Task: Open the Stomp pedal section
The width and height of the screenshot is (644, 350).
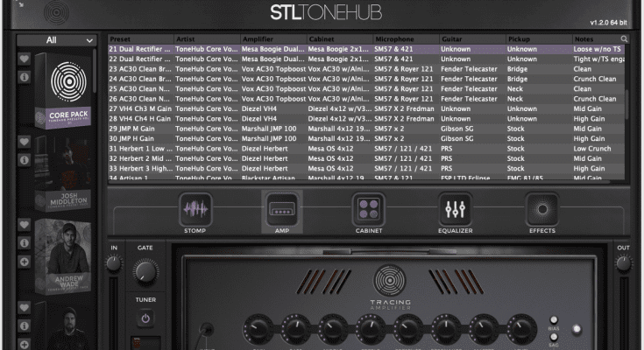Action: pos(195,211)
